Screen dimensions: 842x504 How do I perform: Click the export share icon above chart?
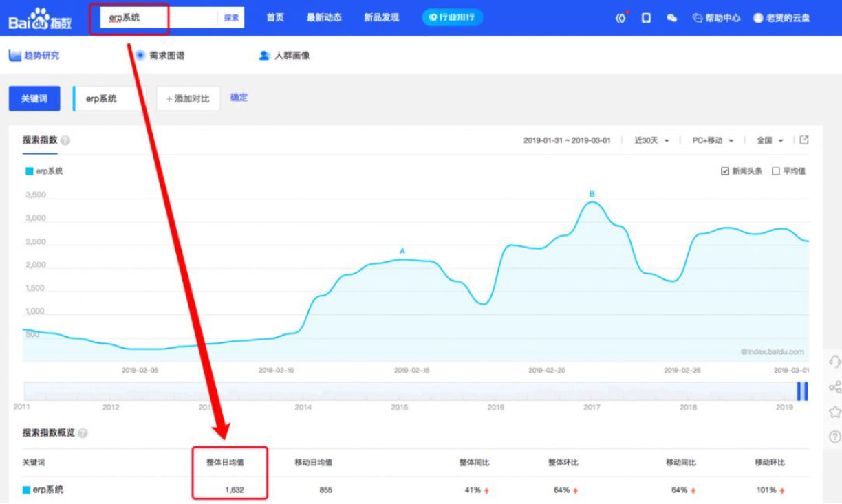coord(804,140)
